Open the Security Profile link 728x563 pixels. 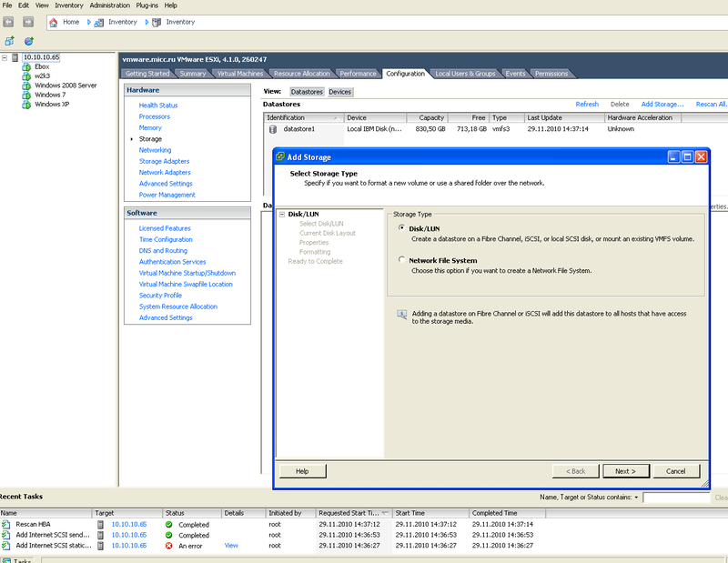tap(160, 296)
